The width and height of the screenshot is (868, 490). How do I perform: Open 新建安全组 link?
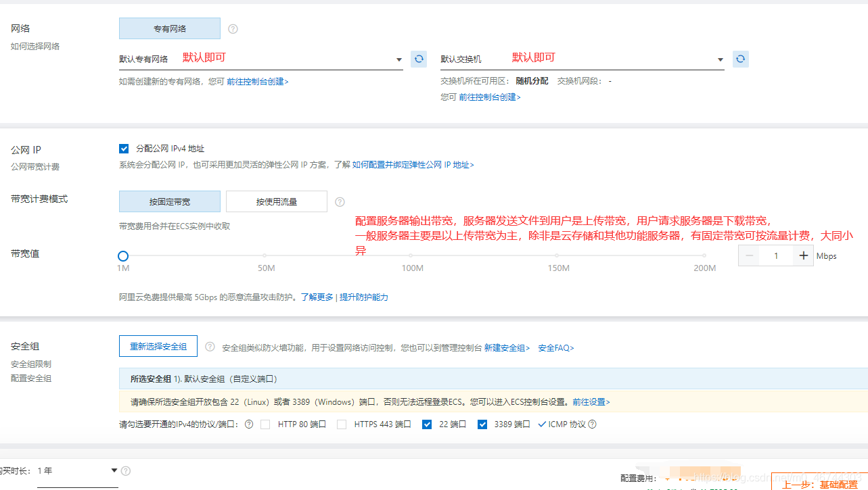click(x=507, y=347)
